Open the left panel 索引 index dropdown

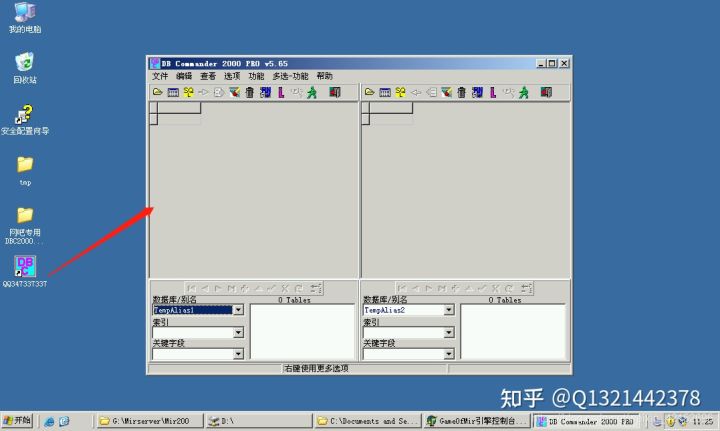pyautogui.click(x=238, y=332)
